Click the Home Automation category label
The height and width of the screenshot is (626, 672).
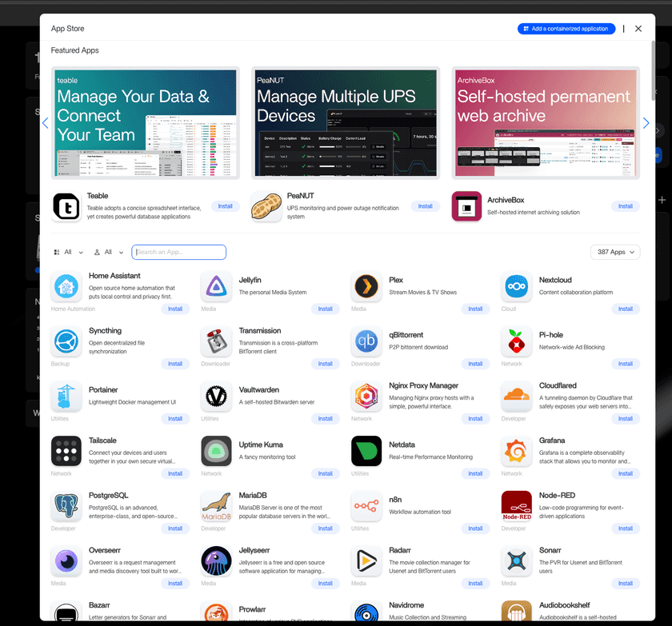[73, 309]
